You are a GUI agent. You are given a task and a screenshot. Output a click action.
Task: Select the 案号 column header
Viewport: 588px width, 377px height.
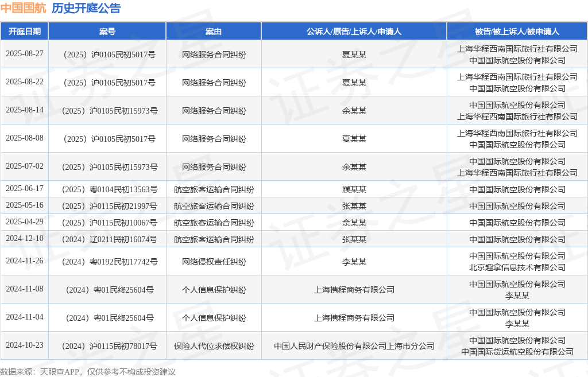tap(107, 32)
